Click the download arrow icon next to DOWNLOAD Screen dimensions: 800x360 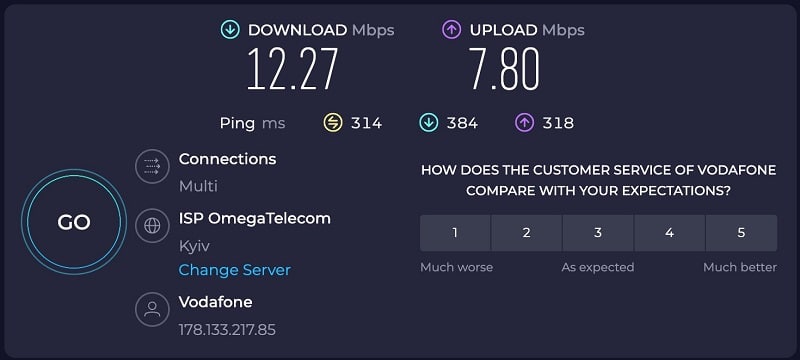pyautogui.click(x=230, y=30)
